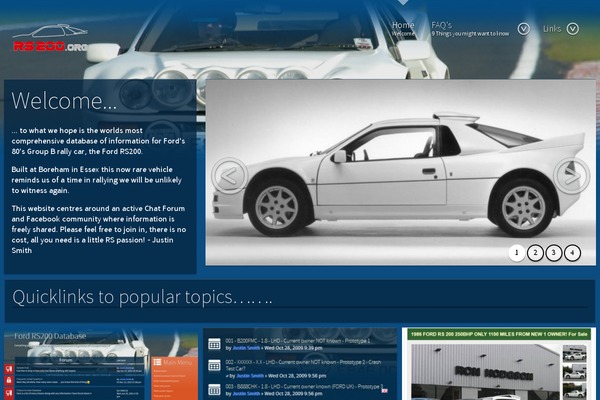The height and width of the screenshot is (400, 600).
Task: Click the Welcome... heading
Action: pos(64,101)
